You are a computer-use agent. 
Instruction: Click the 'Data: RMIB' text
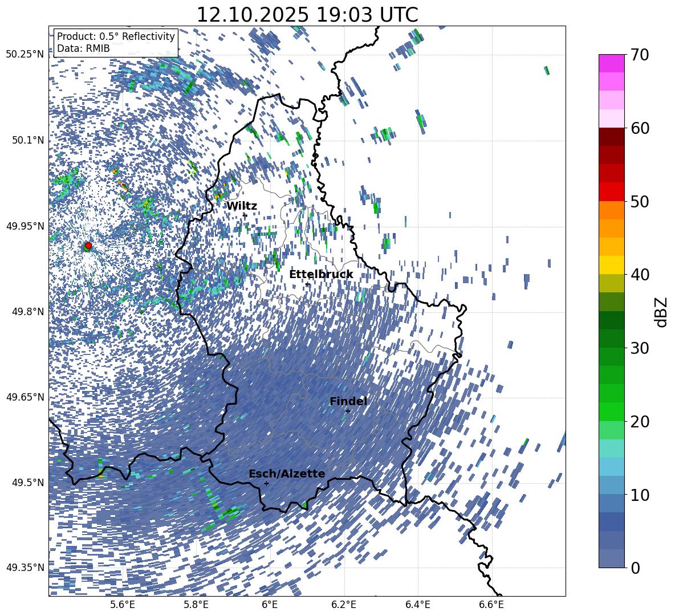83,48
